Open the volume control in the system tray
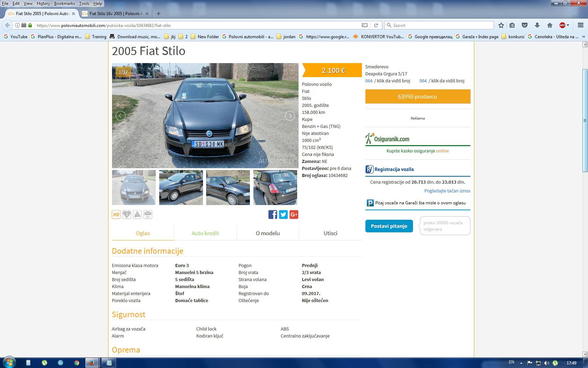The height and width of the screenshot is (368, 588). point(547,363)
